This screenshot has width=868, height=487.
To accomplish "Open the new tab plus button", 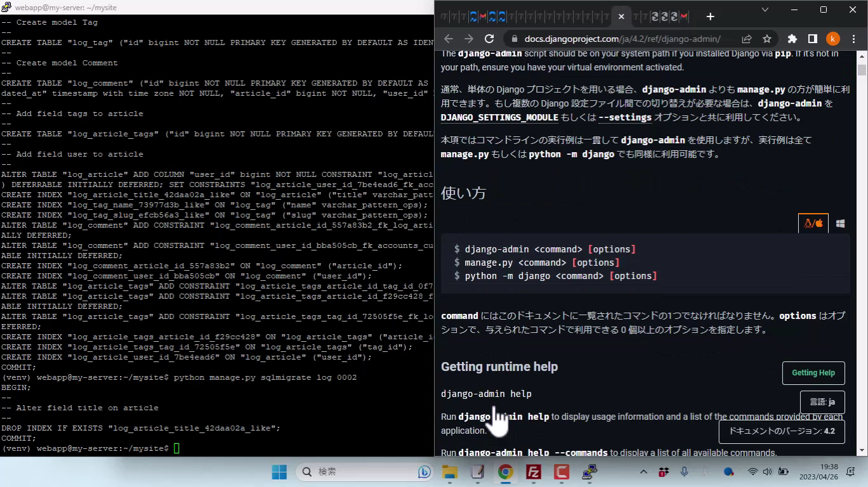I will click(x=710, y=16).
